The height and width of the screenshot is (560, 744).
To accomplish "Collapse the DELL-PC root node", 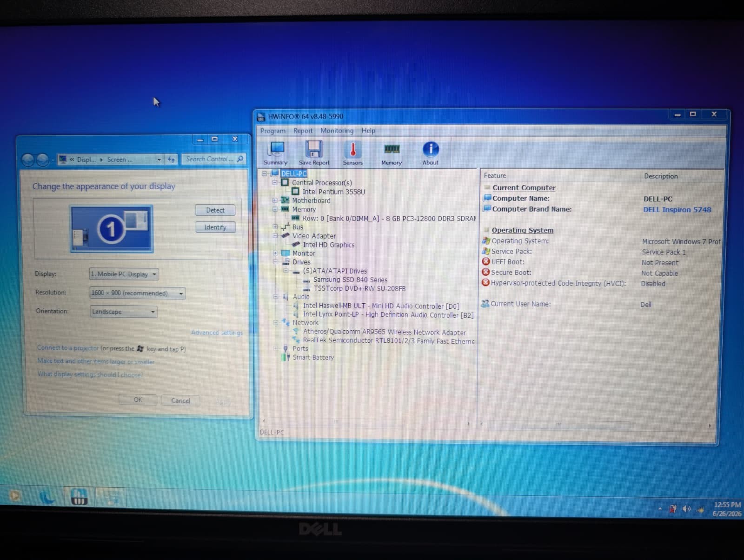I will pyautogui.click(x=264, y=173).
